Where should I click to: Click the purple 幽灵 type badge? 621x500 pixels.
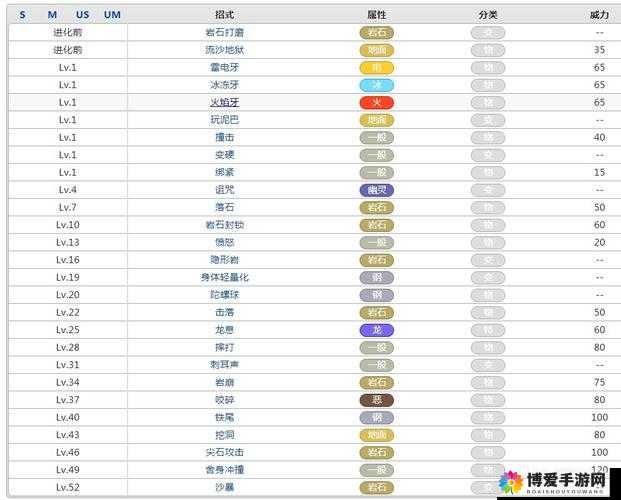point(377,190)
